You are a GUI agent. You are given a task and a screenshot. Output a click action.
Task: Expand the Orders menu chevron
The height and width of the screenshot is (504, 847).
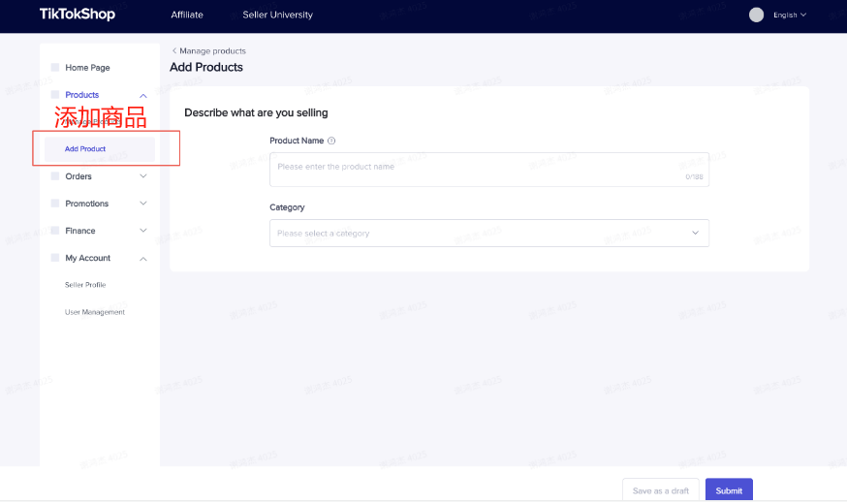point(143,176)
